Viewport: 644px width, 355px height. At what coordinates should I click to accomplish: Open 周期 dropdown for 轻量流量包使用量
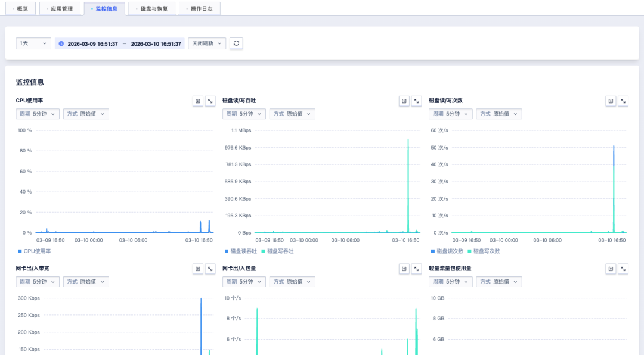click(x=451, y=282)
